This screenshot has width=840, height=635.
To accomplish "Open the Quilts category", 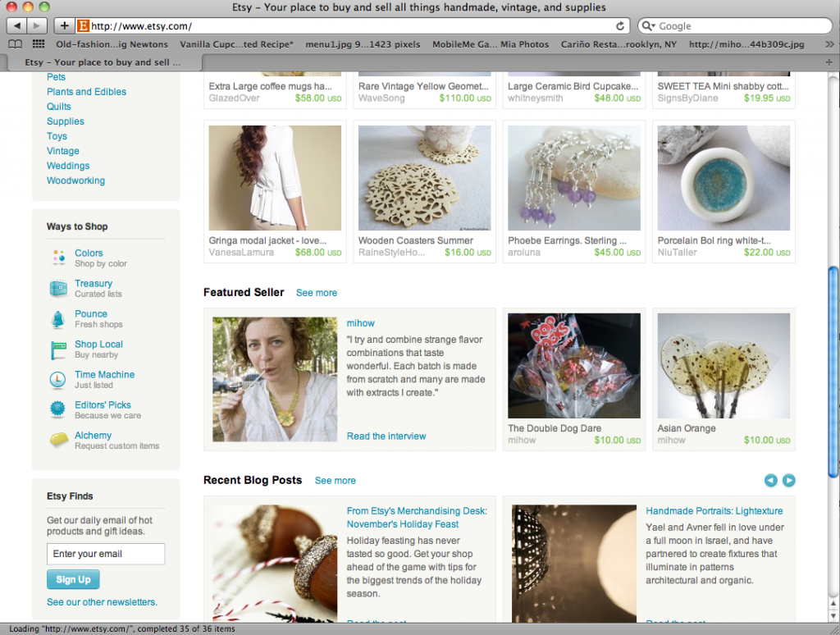I will tap(58, 107).
